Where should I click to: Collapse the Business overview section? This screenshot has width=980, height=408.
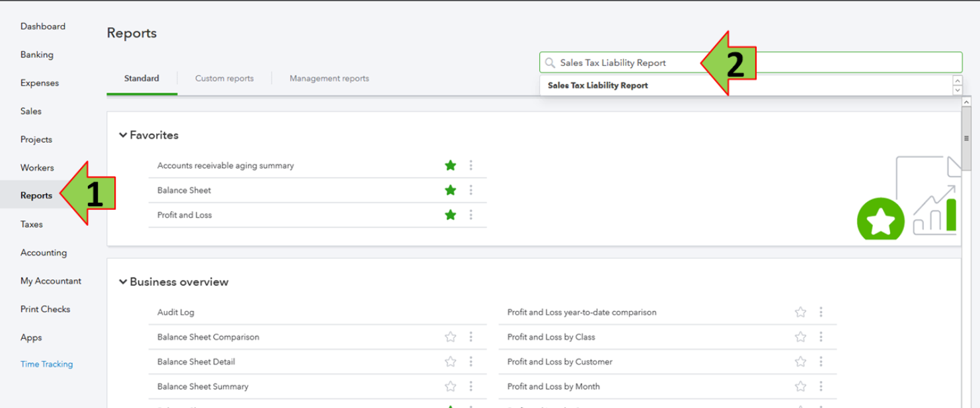coord(123,282)
